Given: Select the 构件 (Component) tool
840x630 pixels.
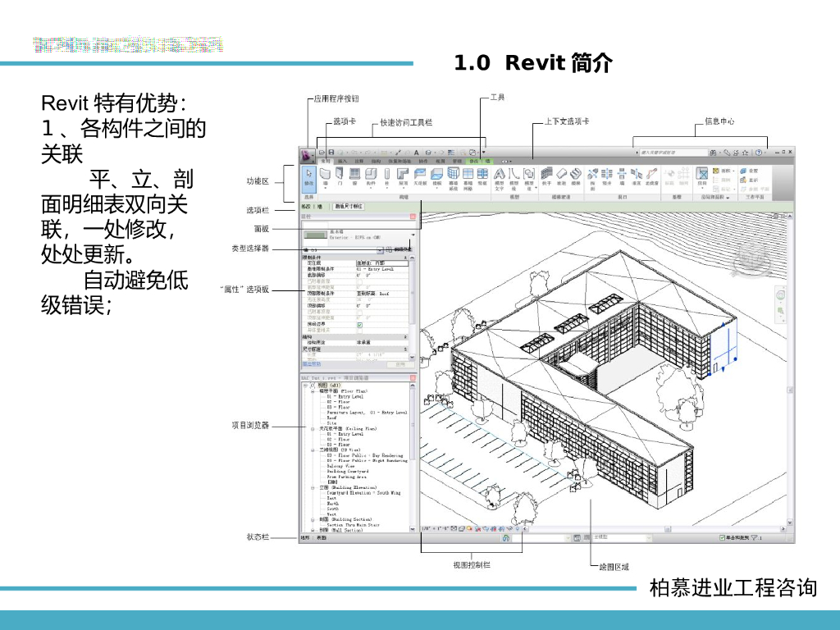Looking at the screenshot, I should pos(371,177).
